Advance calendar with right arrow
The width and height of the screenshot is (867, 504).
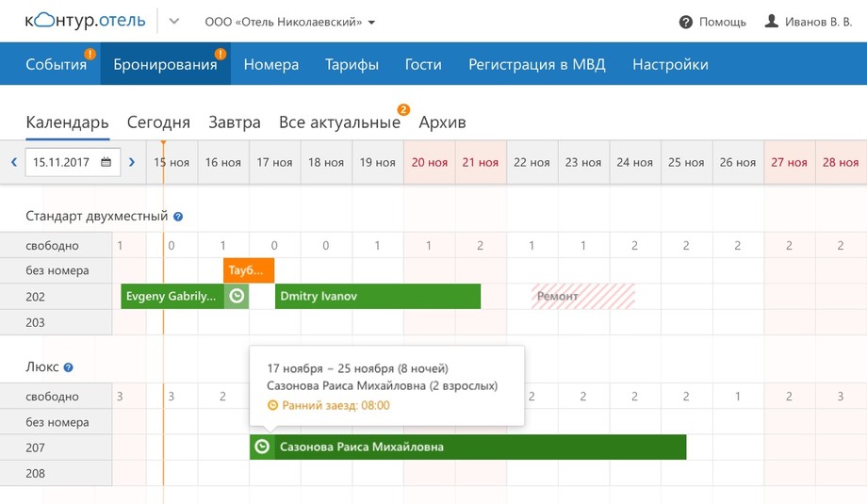coord(132,162)
